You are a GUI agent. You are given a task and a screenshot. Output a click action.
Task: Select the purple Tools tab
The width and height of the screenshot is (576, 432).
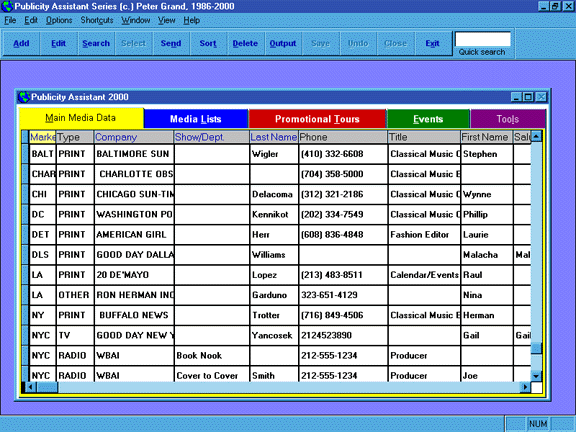click(x=508, y=119)
